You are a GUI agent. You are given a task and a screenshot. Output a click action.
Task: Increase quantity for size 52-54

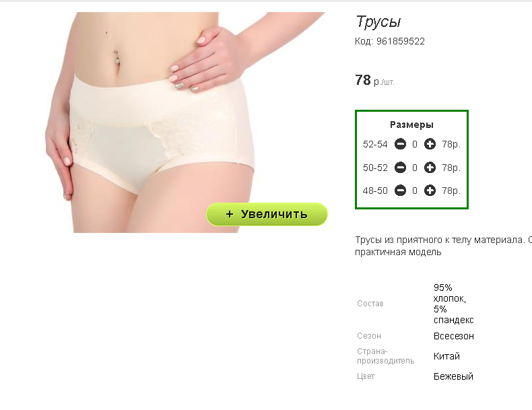[430, 144]
